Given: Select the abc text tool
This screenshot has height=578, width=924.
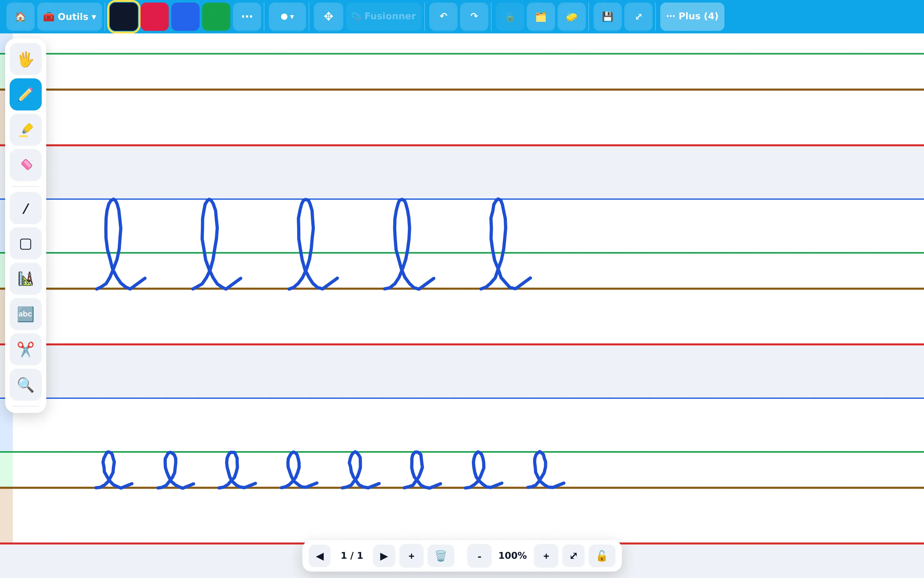Looking at the screenshot, I should coord(26,314).
